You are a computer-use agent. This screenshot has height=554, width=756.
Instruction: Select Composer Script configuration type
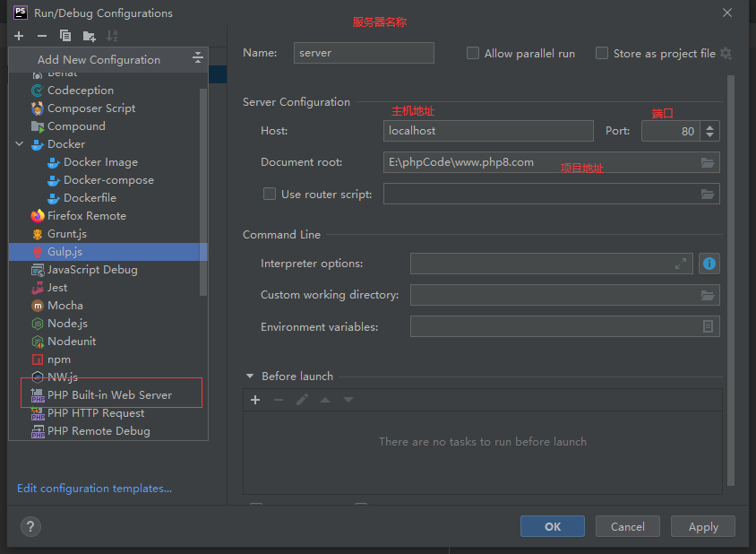pos(108,108)
